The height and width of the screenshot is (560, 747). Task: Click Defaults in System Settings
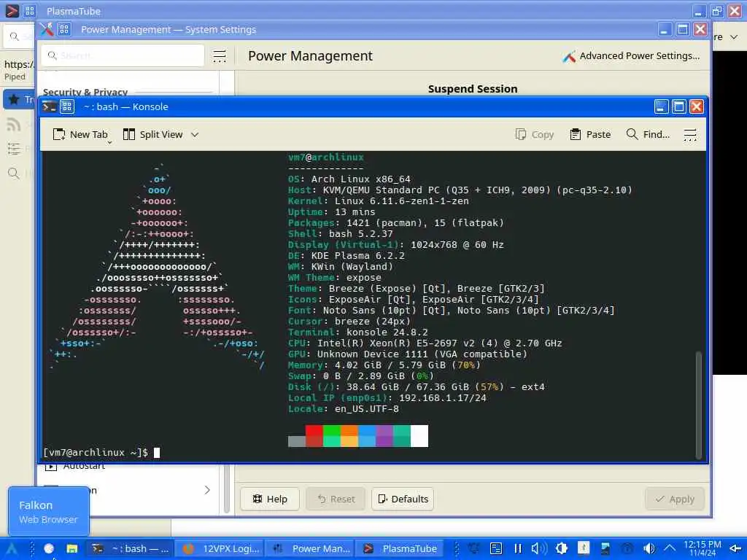pos(403,499)
